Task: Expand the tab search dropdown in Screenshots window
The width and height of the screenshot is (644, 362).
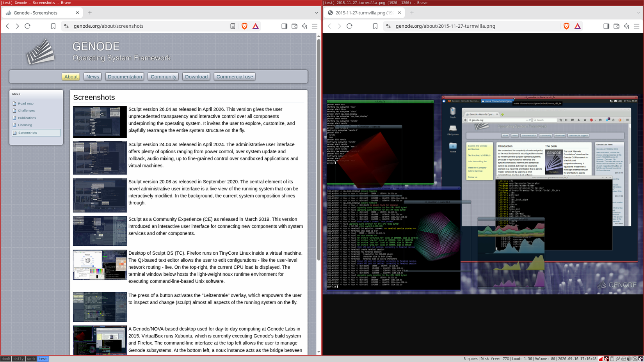Action: [x=317, y=13]
